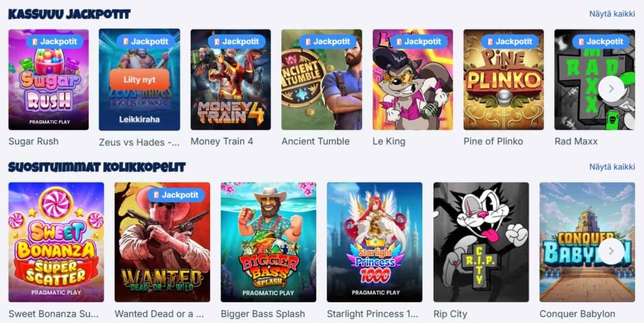This screenshot has width=644, height=323.
Task: Open the Sugar Rush game thumbnail
Action: [48, 79]
